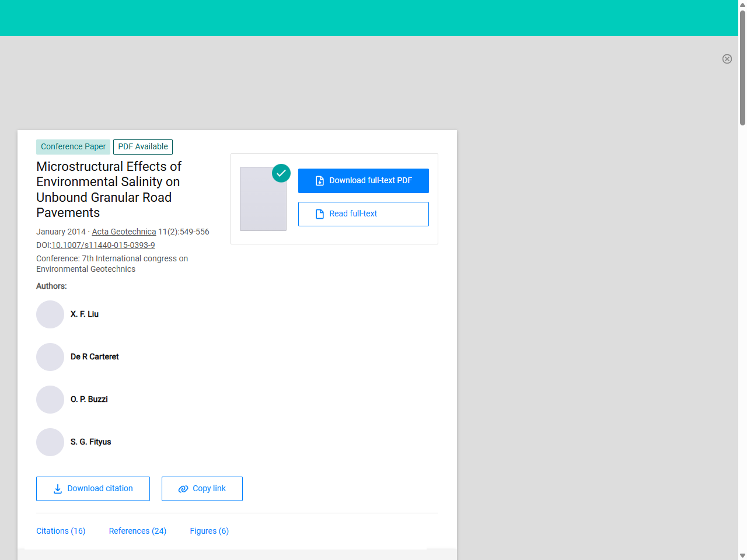Click De R Carteret's avatar image
The width and height of the screenshot is (747, 560).
point(50,357)
